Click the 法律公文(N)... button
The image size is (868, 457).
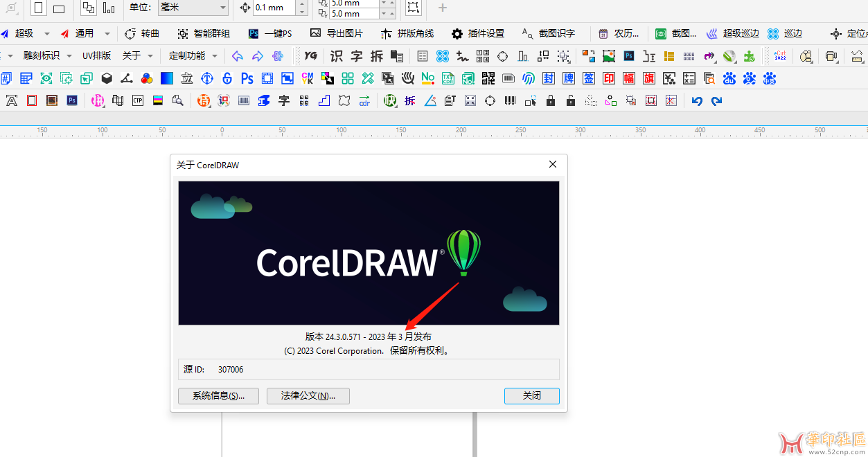pos(308,396)
